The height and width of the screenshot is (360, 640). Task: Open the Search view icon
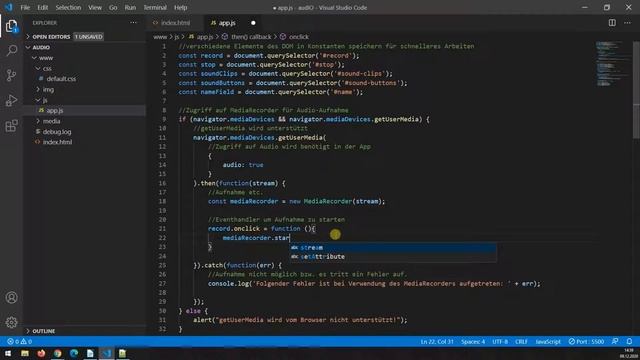[11, 51]
